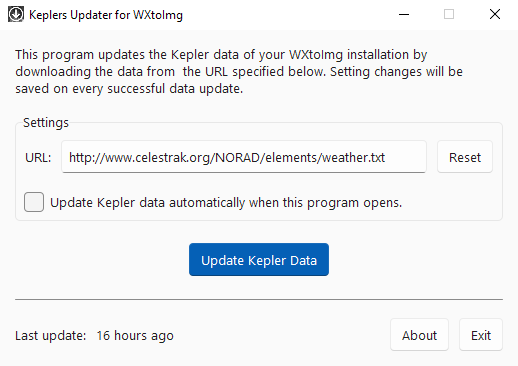Close the Keplers Updater window
This screenshot has height=366, width=518.
coord(495,14)
